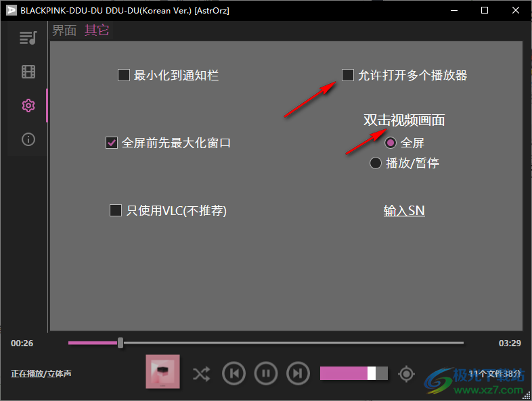Click the locate current track target icon
The height and width of the screenshot is (401, 532).
pyautogui.click(x=407, y=374)
